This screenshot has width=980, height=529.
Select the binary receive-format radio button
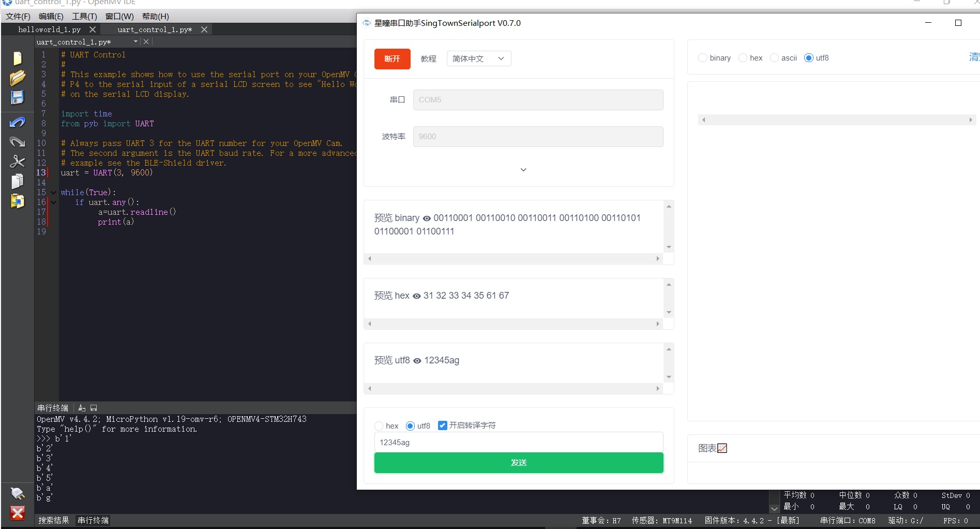coord(702,58)
